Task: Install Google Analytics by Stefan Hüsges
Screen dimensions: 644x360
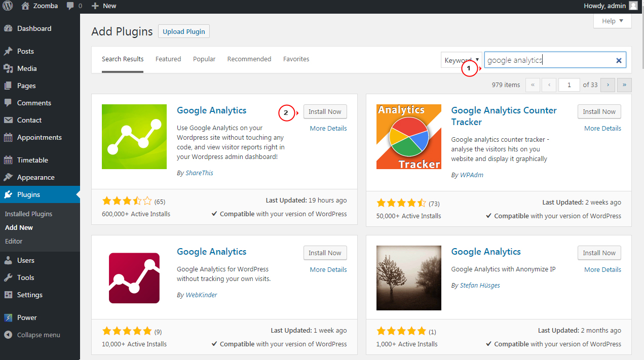Action: click(599, 253)
